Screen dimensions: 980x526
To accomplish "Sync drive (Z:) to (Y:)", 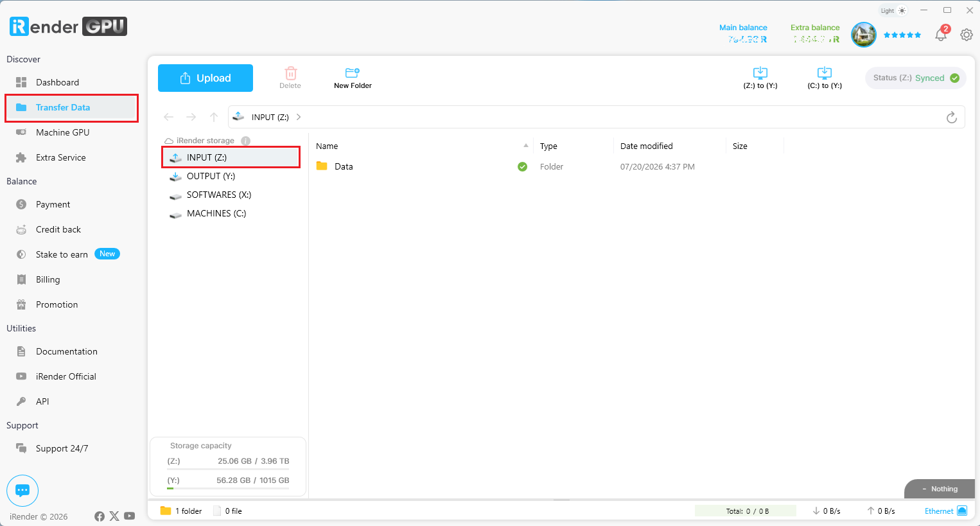I will tap(760, 78).
